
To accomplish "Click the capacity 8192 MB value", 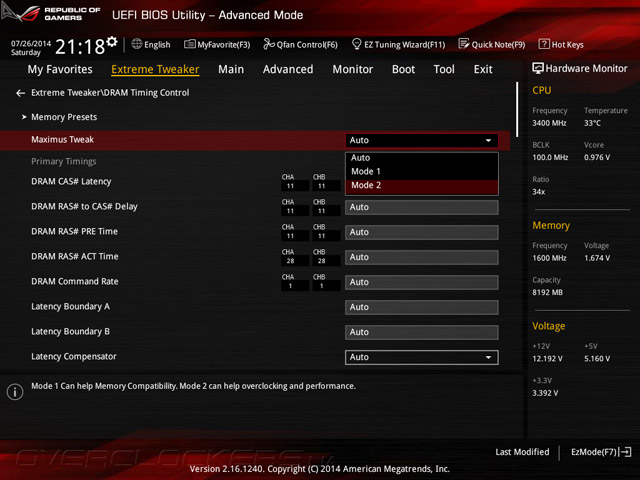I will tap(547, 293).
